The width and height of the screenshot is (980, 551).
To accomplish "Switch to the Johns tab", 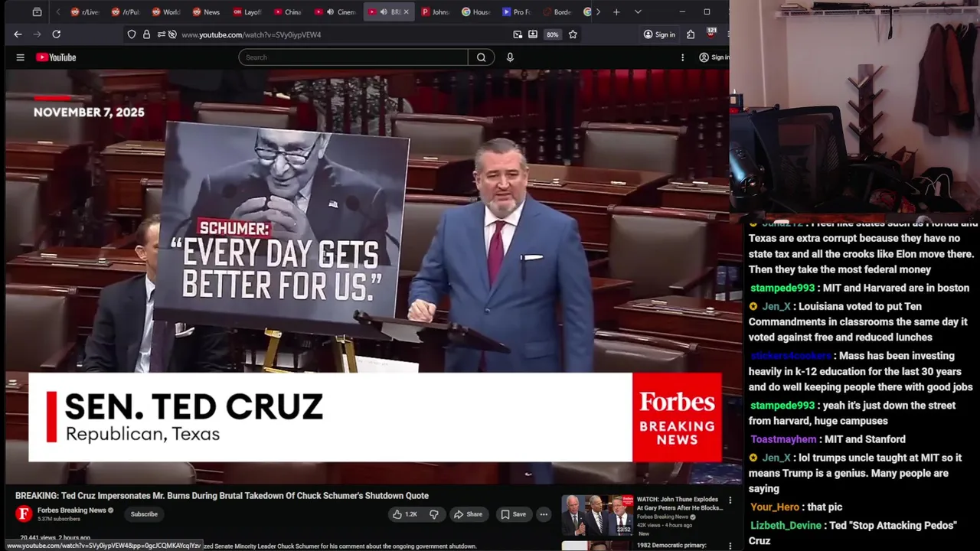I will pos(436,12).
